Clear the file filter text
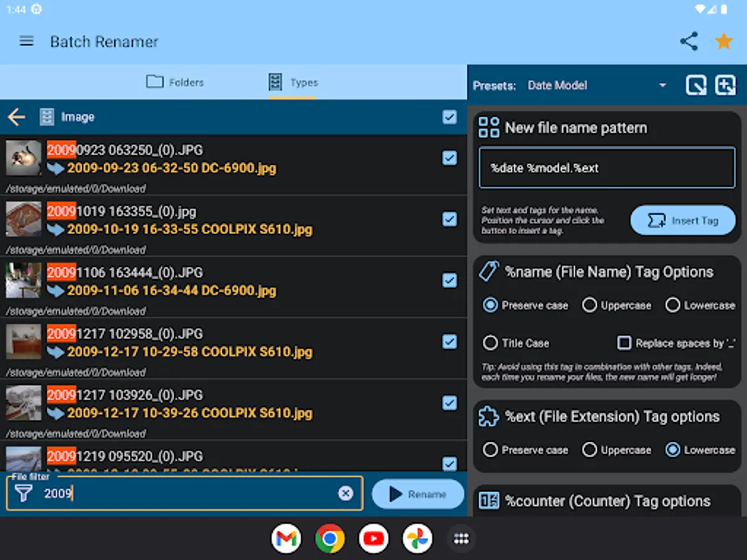The width and height of the screenshot is (747, 560). [345, 493]
